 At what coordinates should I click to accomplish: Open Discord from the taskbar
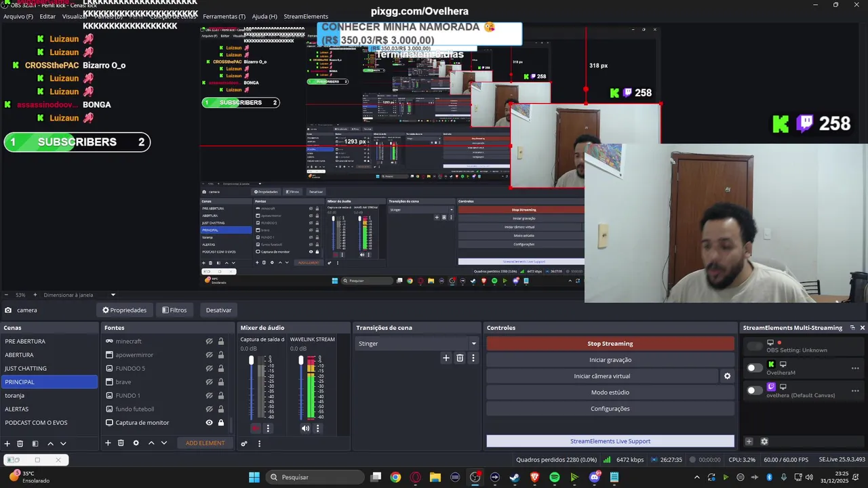(595, 477)
